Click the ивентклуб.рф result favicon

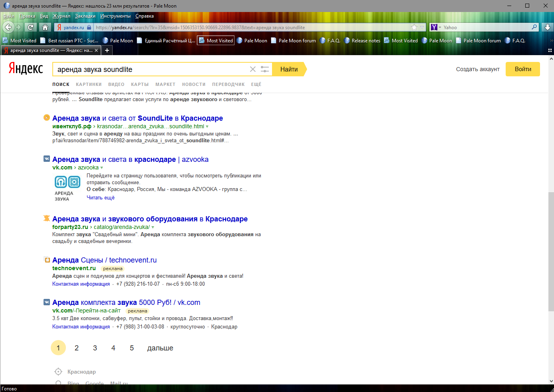coord(47,117)
